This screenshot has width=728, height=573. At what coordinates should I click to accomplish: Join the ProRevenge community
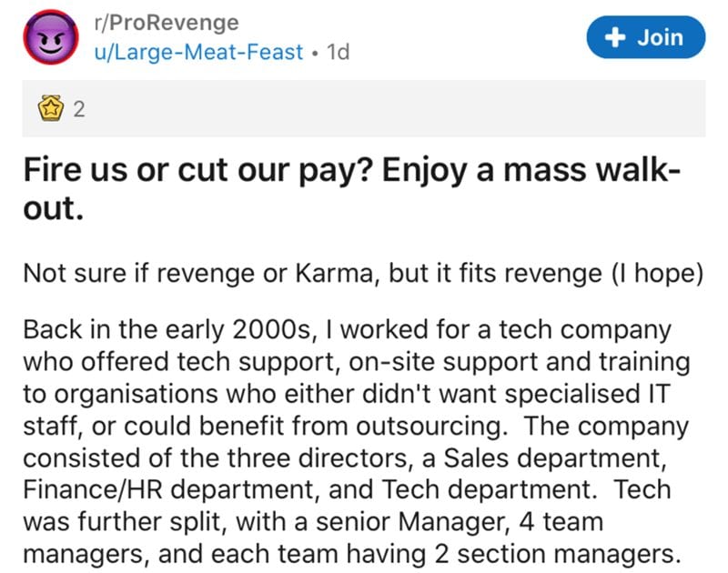(646, 37)
